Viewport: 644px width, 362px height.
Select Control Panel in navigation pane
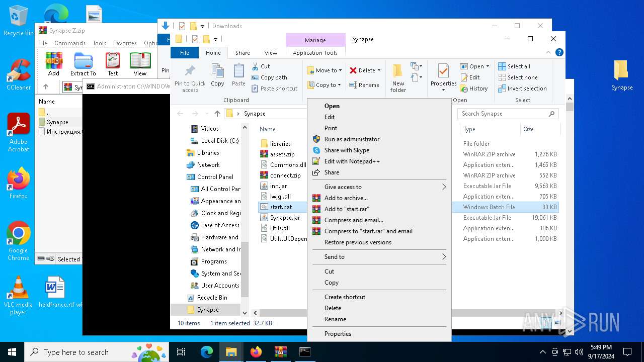click(210, 177)
